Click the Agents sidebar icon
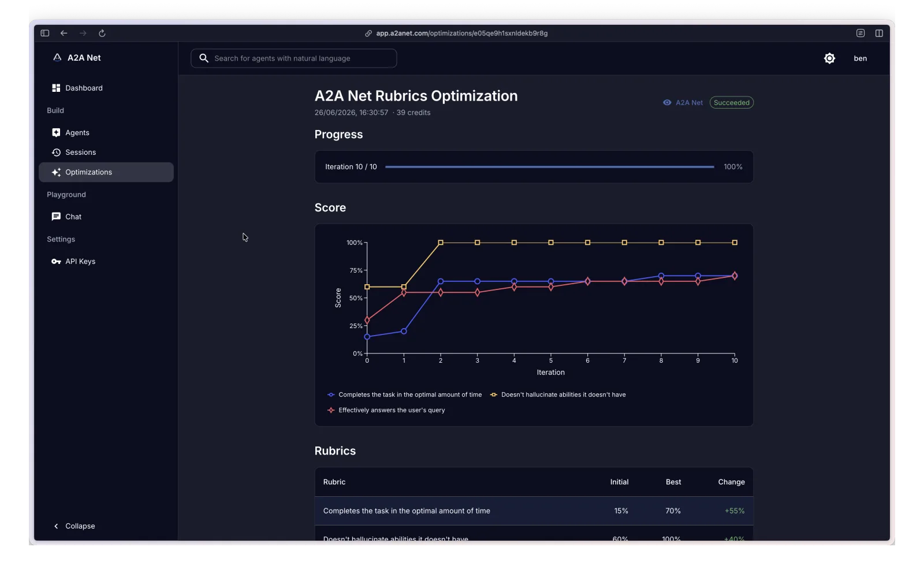 click(x=56, y=133)
